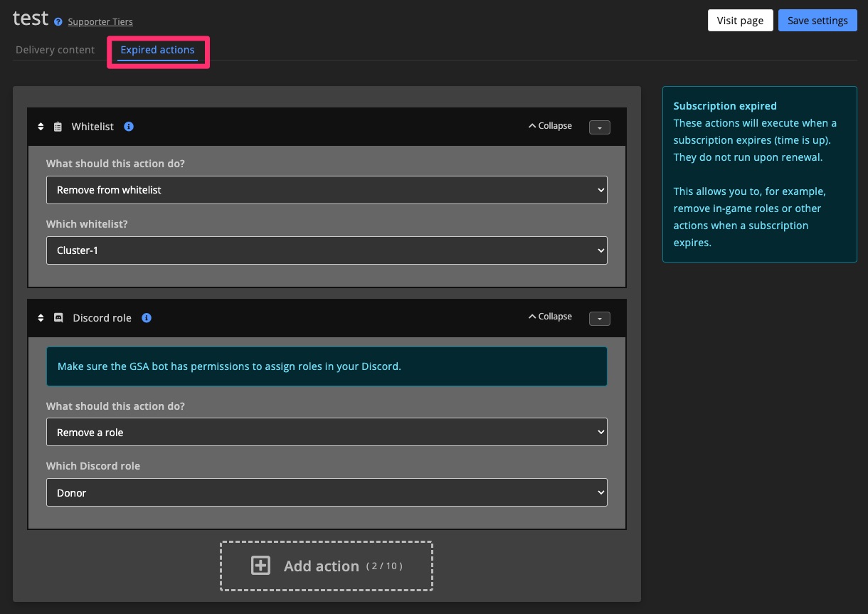This screenshot has height=614, width=868.
Task: Switch to the Delivery content tab
Action: point(55,50)
